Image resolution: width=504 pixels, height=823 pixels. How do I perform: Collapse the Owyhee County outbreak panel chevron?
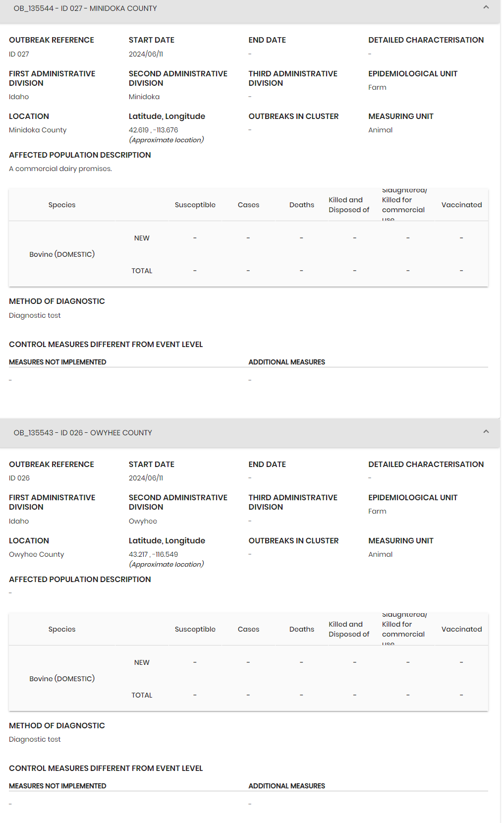click(x=486, y=432)
